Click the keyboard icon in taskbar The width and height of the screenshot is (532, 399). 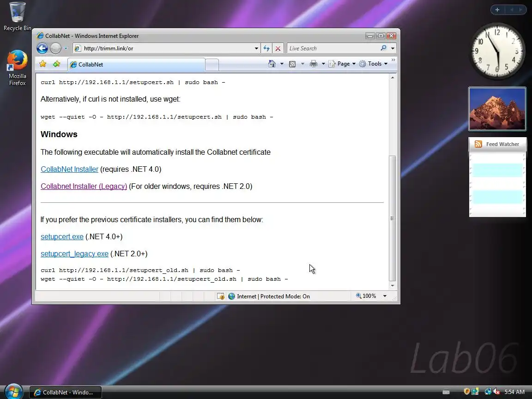click(x=446, y=392)
